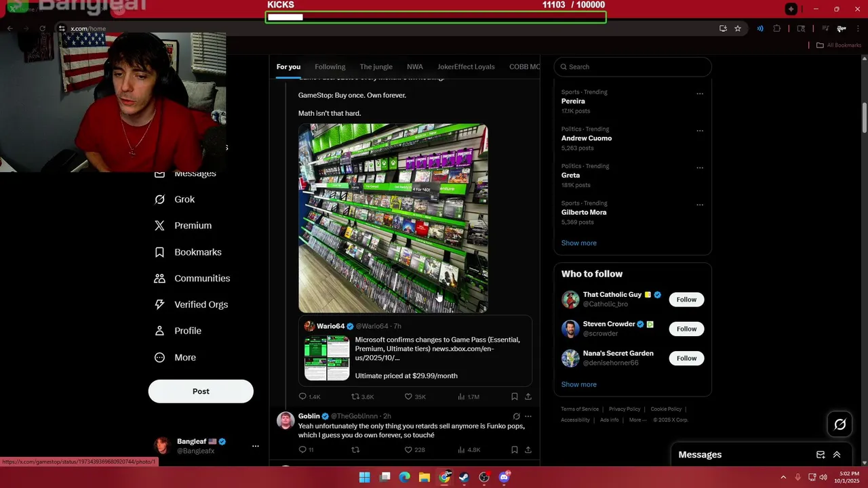This screenshot has width=868, height=488.
Task: Like the GameStop post with 35K likes
Action: (415, 396)
